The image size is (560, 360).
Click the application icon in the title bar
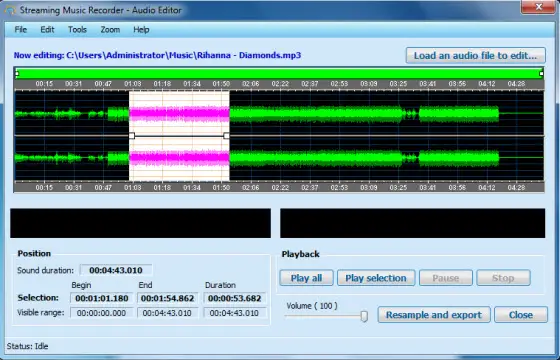pyautogui.click(x=10, y=10)
